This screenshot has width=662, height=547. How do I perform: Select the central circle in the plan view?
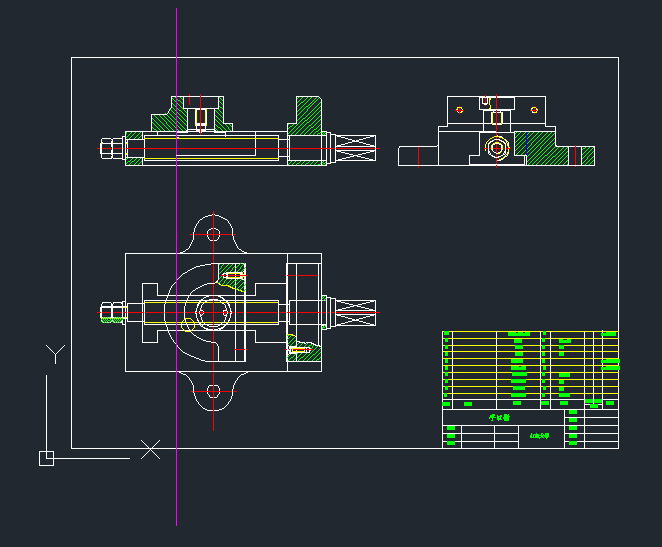point(212,312)
